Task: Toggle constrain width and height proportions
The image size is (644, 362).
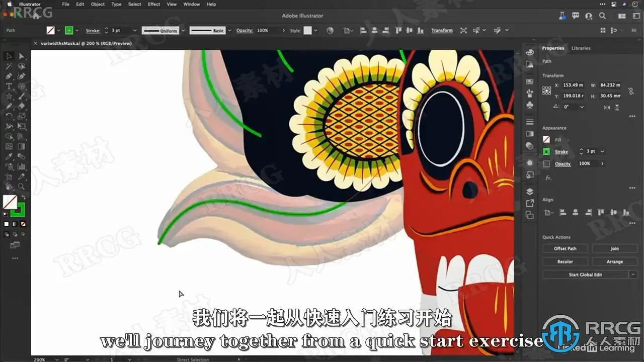Action: [x=631, y=90]
